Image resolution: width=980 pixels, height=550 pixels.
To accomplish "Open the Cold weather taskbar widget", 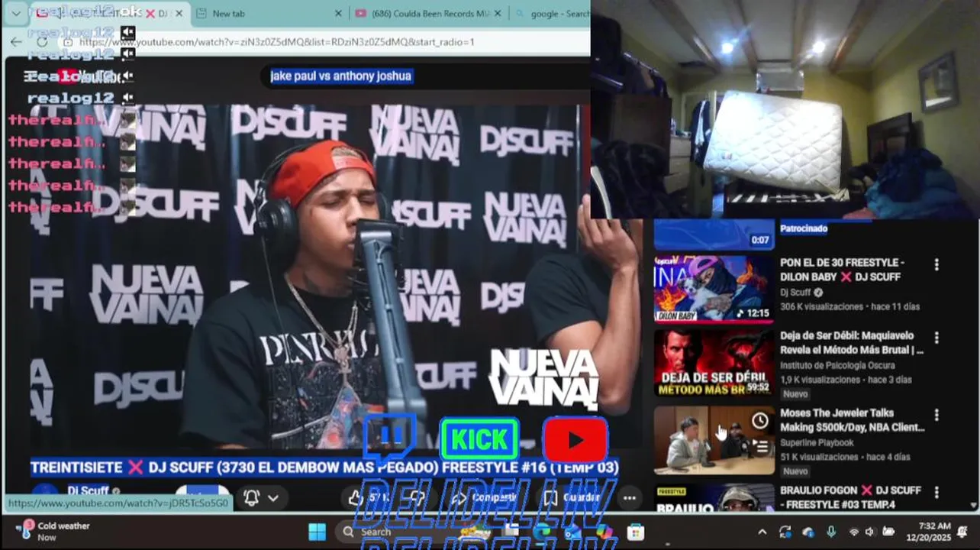I will (53, 531).
